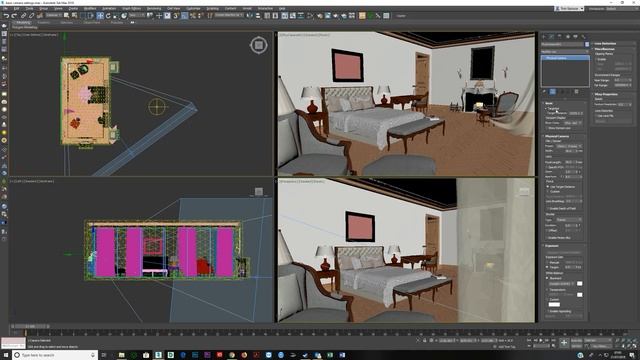Click the Custom white balance color swatch
Image resolution: width=640 pixels, height=360 pixels.
(554, 304)
